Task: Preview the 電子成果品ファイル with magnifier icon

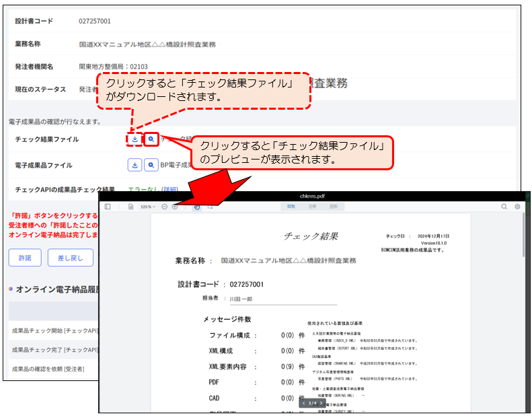Action: [x=151, y=165]
